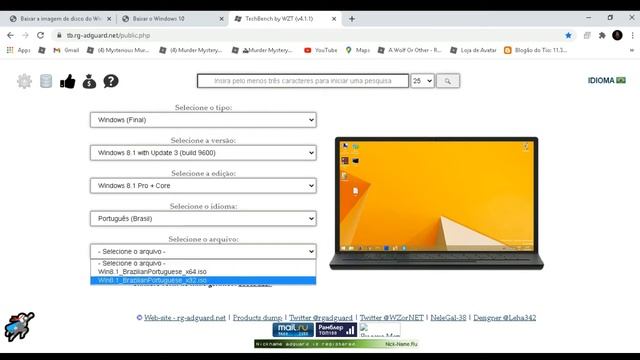Viewport: 640px width, 360px height.
Task: Open the Maps bookmark
Action: tap(358, 50)
